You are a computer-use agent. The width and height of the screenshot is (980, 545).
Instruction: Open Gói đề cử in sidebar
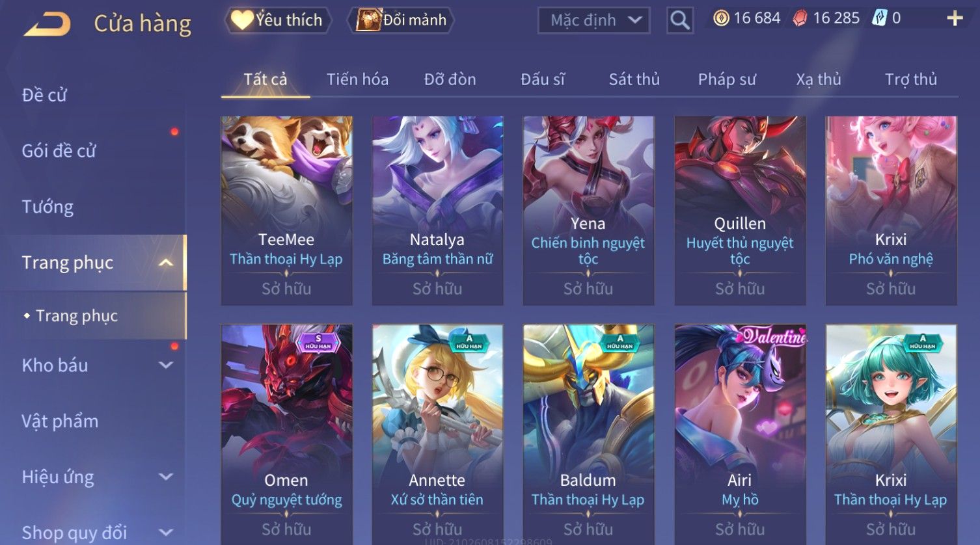59,151
